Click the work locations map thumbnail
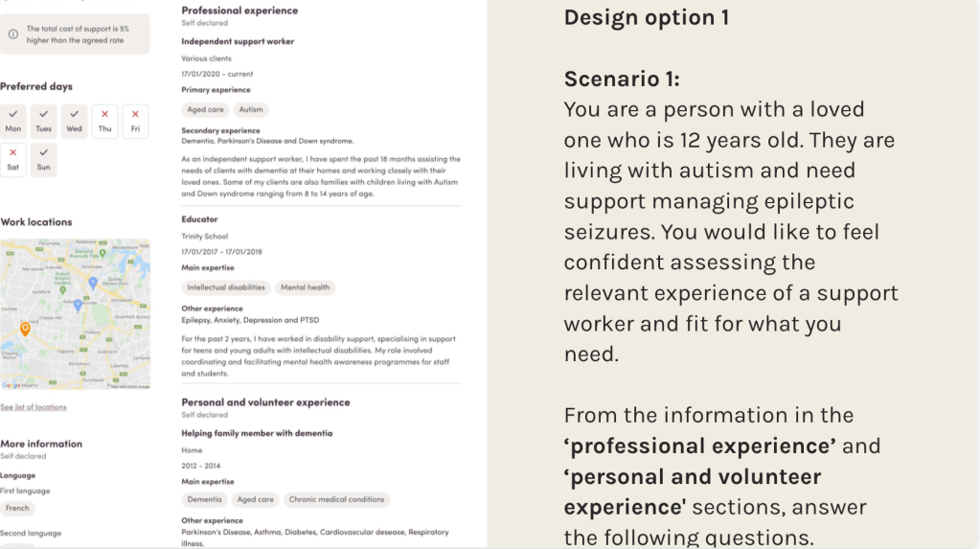Screen dimensions: 980x549 point(75,313)
